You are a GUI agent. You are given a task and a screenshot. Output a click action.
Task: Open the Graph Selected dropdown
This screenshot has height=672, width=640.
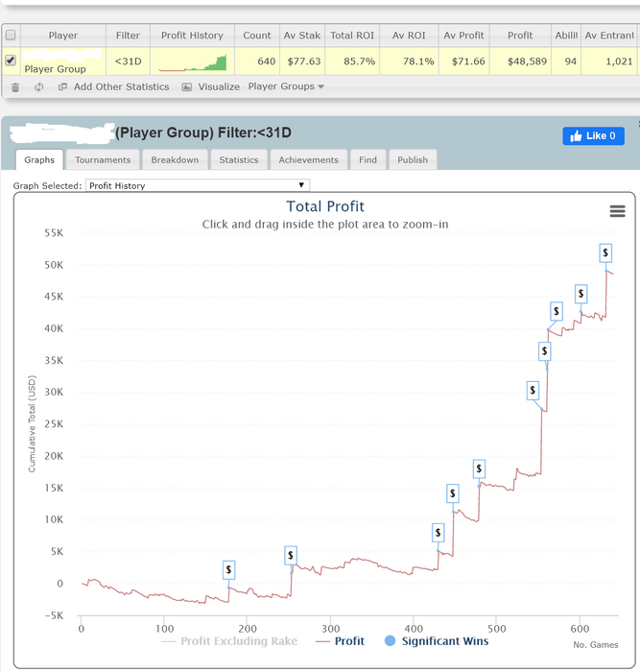coord(198,185)
